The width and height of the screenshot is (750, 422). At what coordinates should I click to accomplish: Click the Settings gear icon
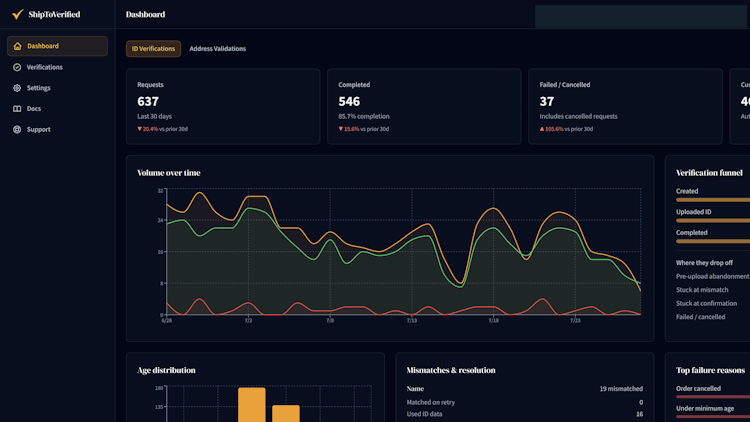click(17, 88)
